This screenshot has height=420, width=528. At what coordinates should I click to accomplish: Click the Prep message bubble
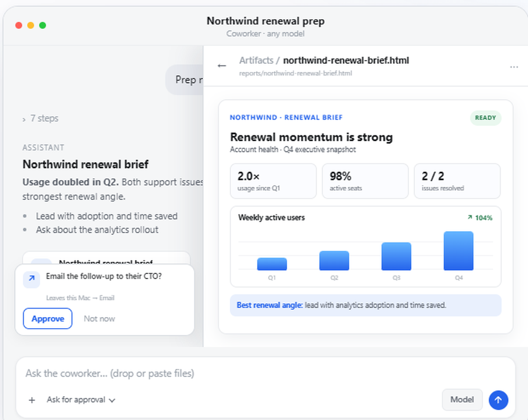[x=184, y=80]
